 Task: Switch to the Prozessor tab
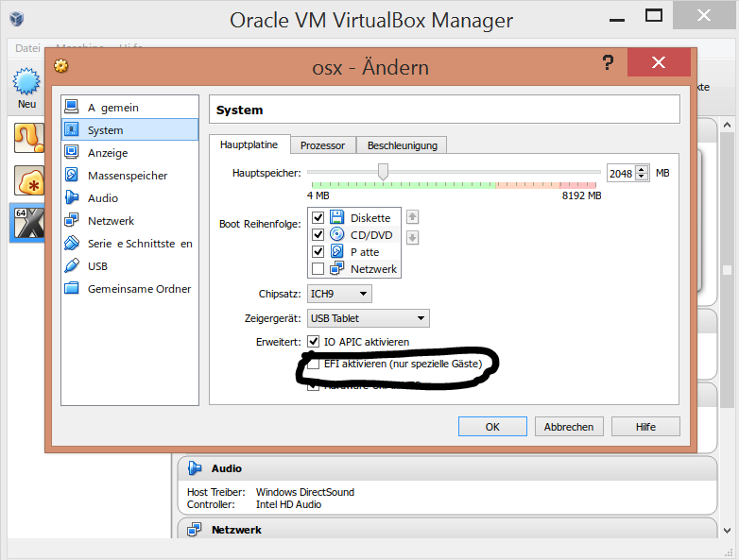(x=322, y=145)
